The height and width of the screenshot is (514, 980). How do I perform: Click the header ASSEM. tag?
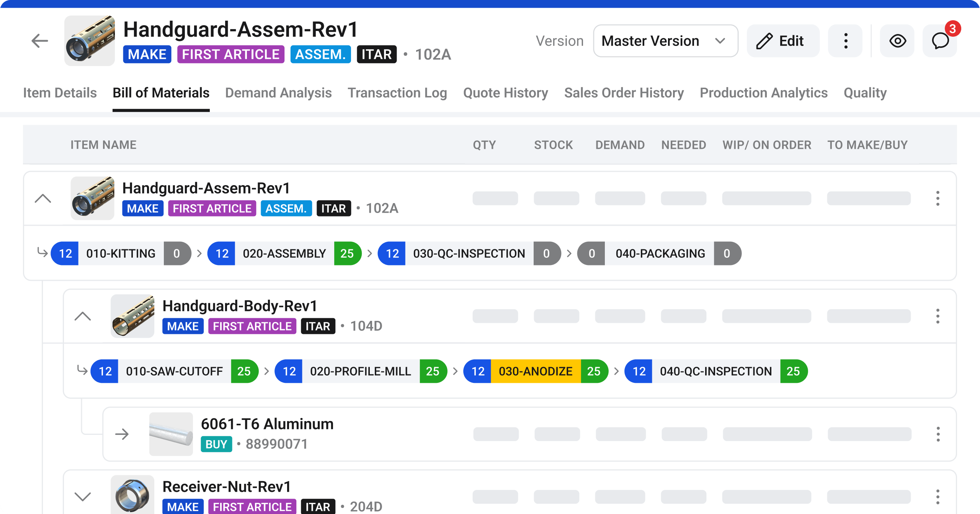(320, 54)
